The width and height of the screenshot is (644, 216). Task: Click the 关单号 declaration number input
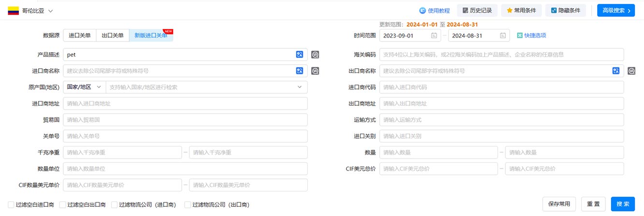pos(185,136)
